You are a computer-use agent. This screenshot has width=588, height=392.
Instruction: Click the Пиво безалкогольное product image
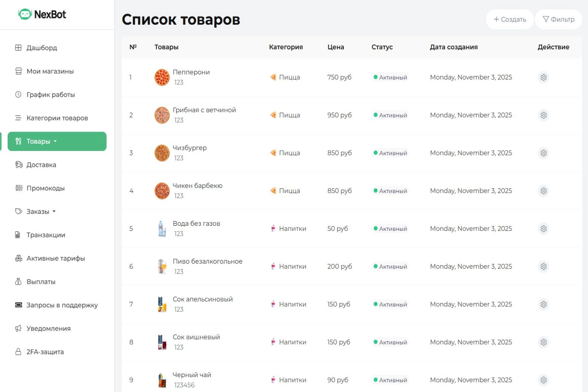coord(162,266)
